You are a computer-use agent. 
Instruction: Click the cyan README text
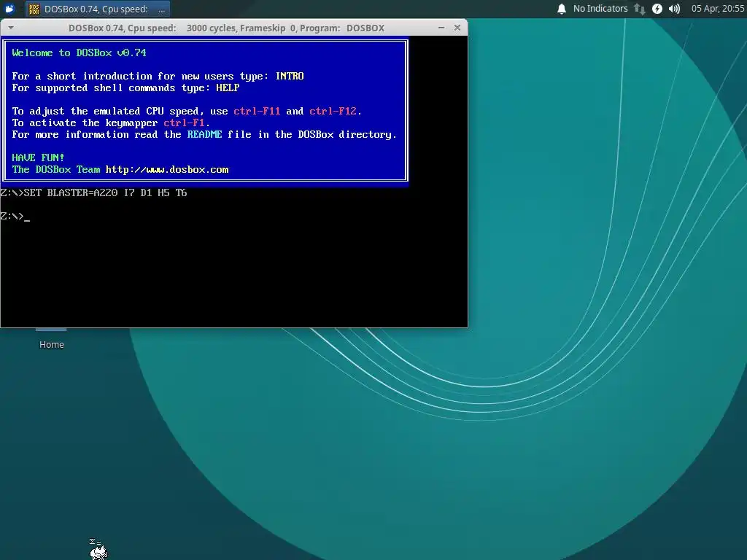coord(204,135)
